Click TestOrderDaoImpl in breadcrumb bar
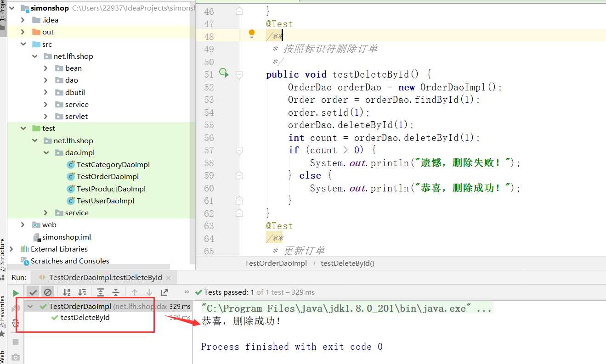This screenshot has width=606, height=364. (276, 263)
